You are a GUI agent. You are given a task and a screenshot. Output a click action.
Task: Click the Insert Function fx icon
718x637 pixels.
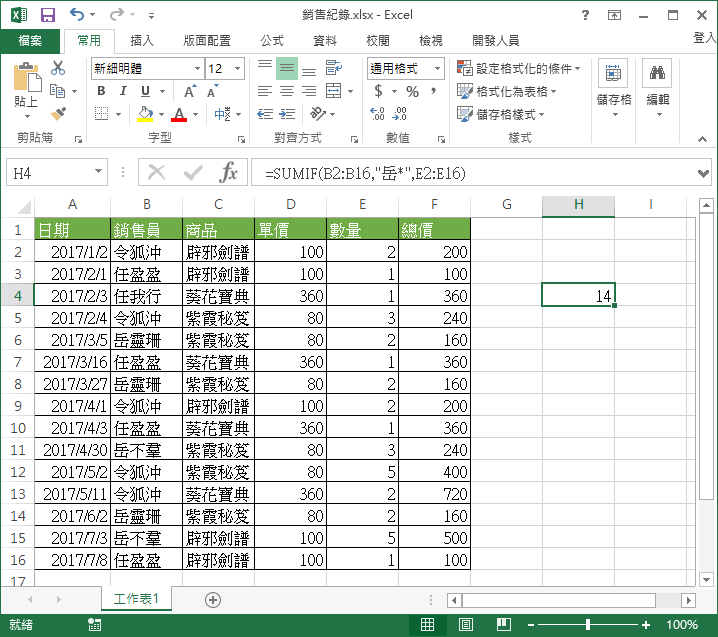229,172
